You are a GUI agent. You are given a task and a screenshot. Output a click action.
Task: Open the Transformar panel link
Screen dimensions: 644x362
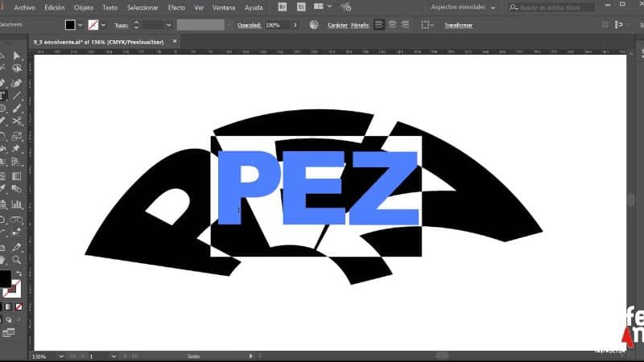(x=458, y=25)
